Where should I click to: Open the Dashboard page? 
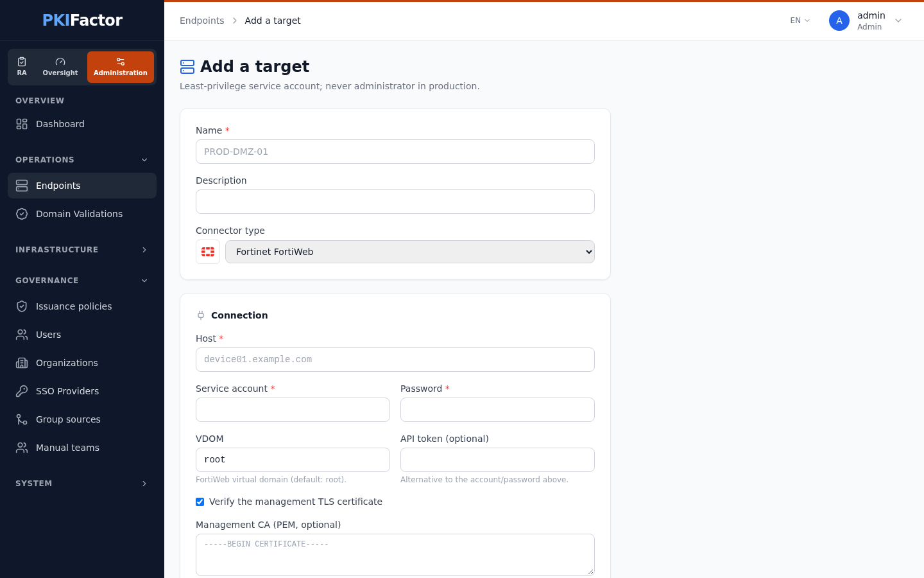pos(82,124)
